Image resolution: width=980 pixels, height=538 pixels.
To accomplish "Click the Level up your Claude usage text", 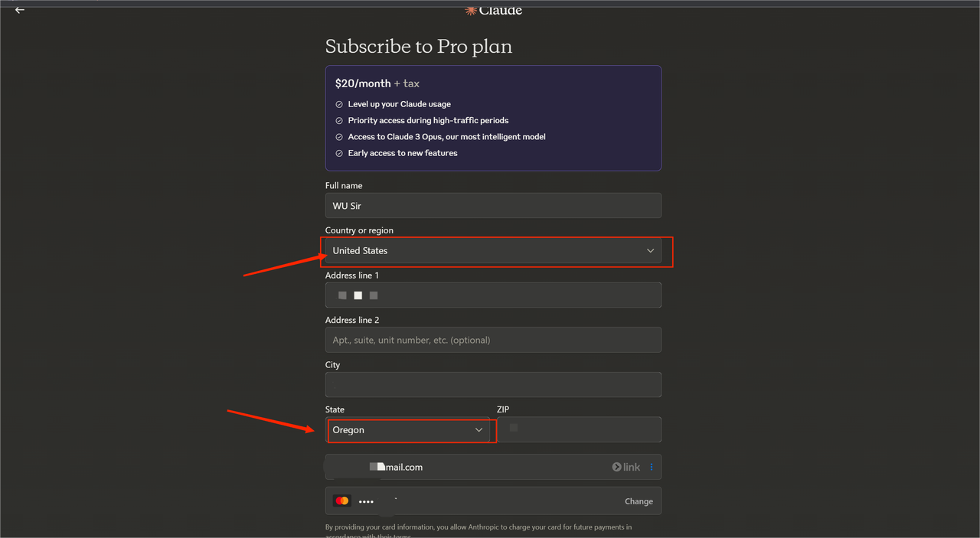I will tap(400, 104).
